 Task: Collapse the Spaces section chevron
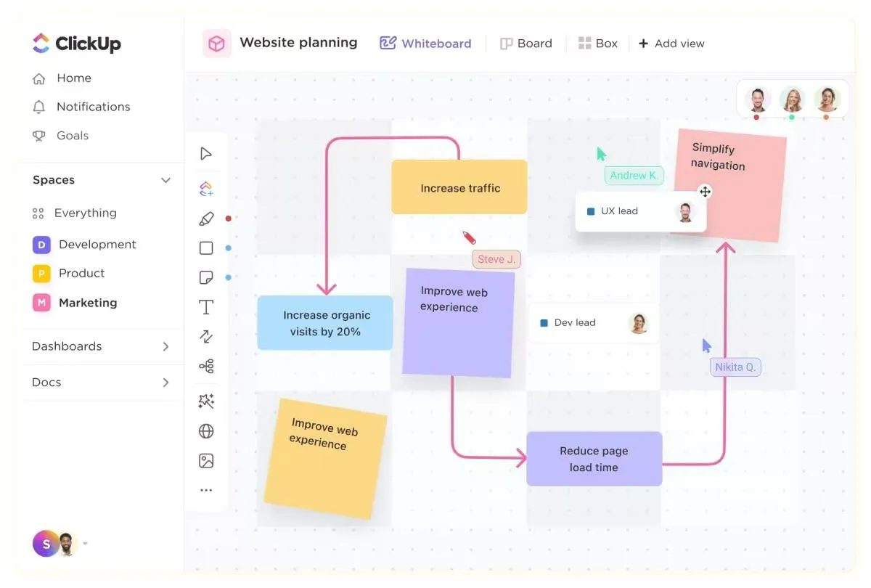point(165,180)
